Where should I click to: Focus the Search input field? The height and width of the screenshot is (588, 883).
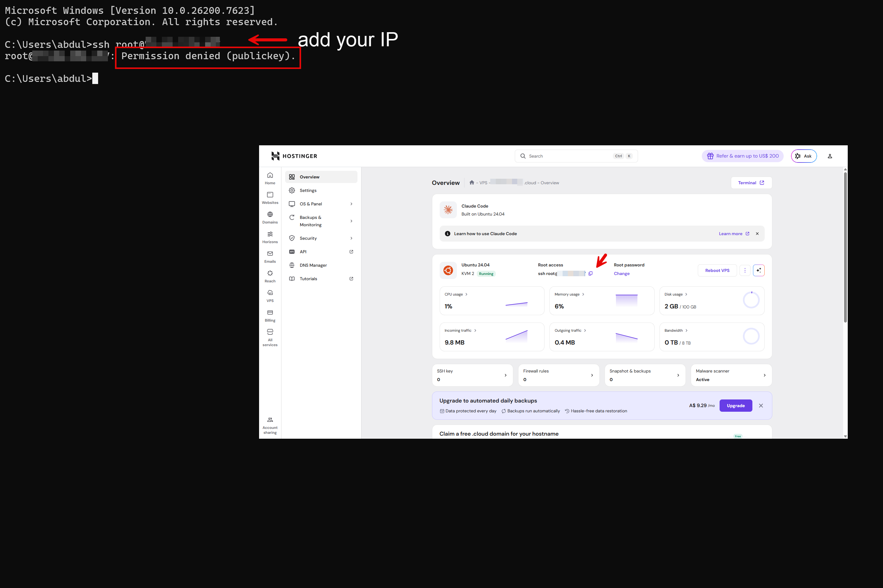[576, 156]
